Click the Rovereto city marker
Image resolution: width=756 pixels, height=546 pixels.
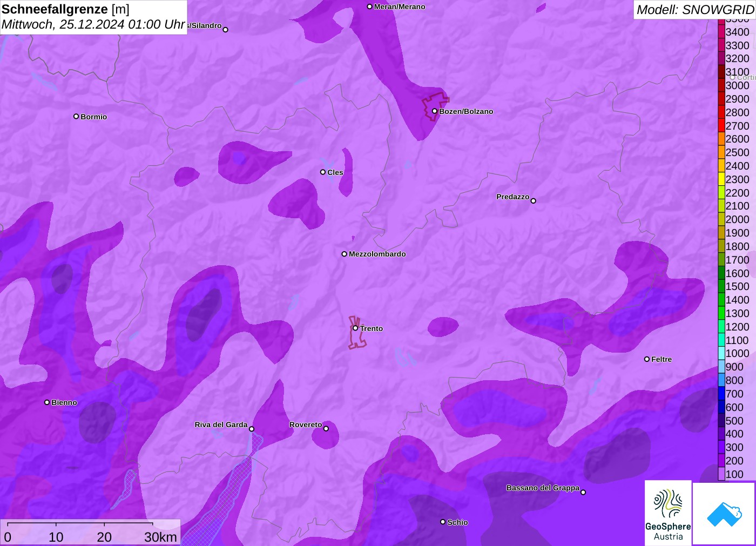(326, 429)
